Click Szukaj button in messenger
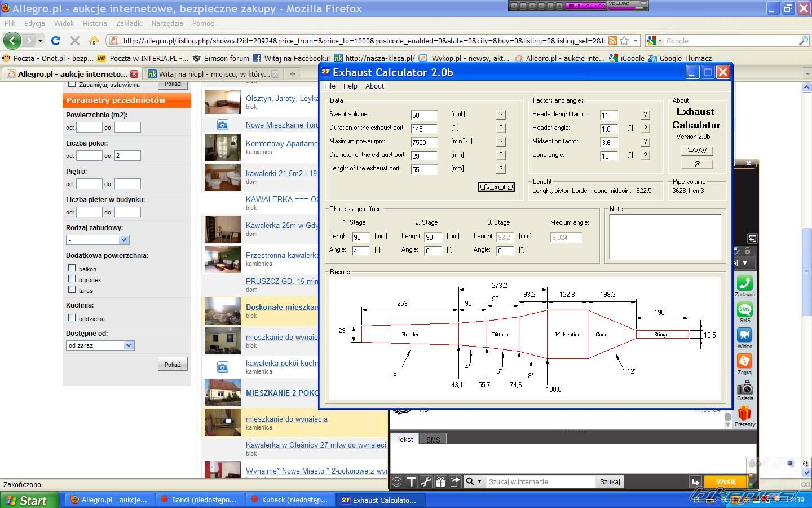 click(x=610, y=481)
